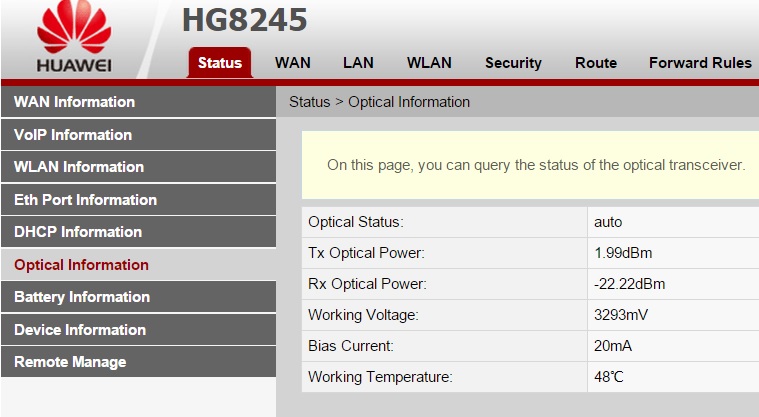
Task: Open Remote Manage section
Action: (70, 362)
